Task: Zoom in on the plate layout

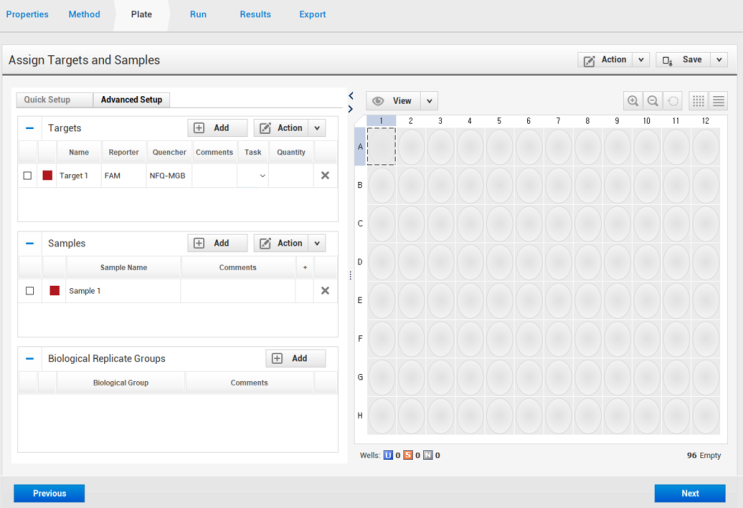Action: coord(633,101)
